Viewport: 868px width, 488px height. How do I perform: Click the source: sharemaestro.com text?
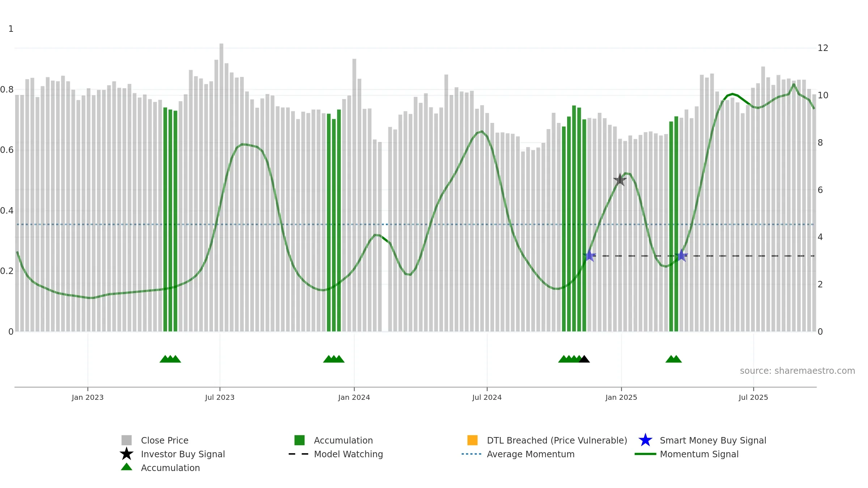pyautogui.click(x=797, y=371)
